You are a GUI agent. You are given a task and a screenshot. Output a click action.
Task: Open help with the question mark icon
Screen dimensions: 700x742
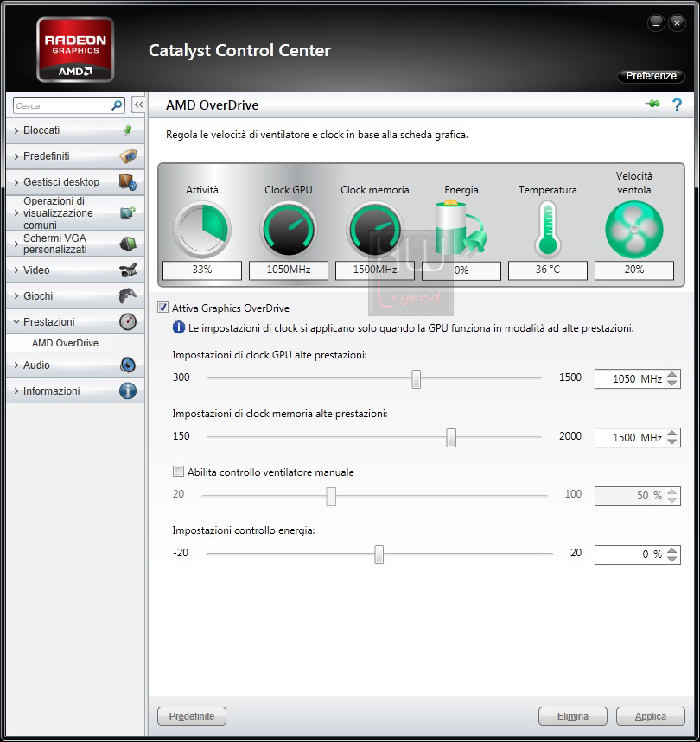point(678,105)
